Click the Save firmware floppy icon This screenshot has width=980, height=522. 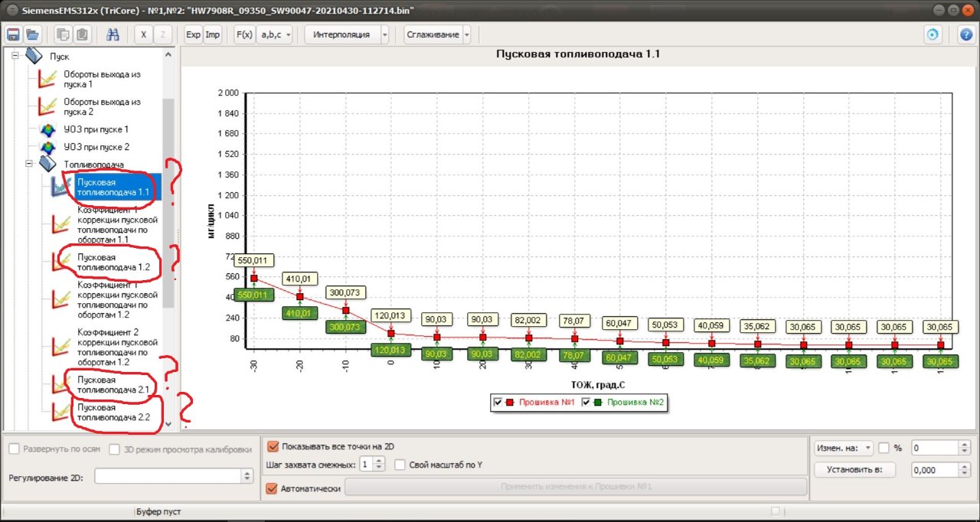[x=13, y=34]
